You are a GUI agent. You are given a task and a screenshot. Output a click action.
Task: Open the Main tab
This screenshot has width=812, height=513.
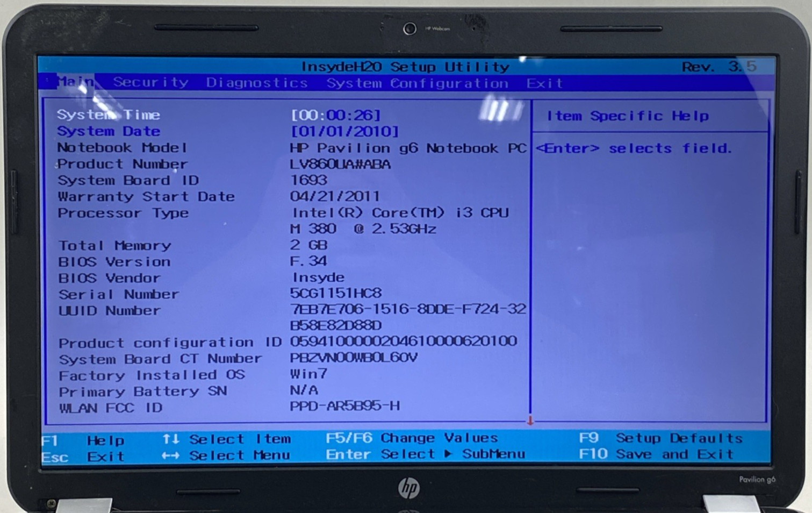pos(75,82)
